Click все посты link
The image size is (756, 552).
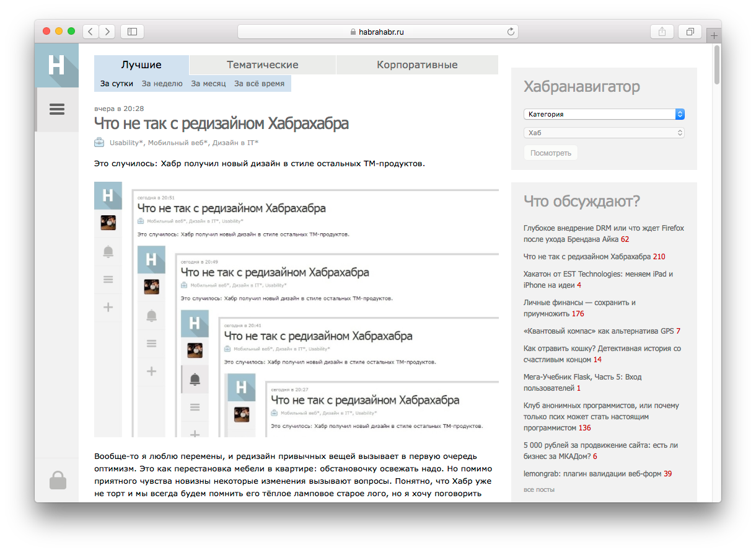tap(539, 489)
